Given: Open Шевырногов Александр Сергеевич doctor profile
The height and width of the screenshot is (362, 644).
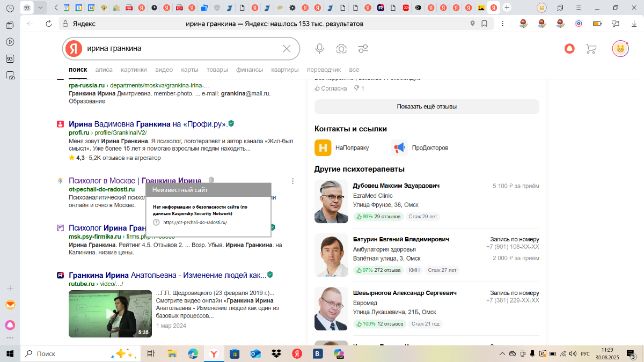Looking at the screenshot, I should [x=405, y=293].
